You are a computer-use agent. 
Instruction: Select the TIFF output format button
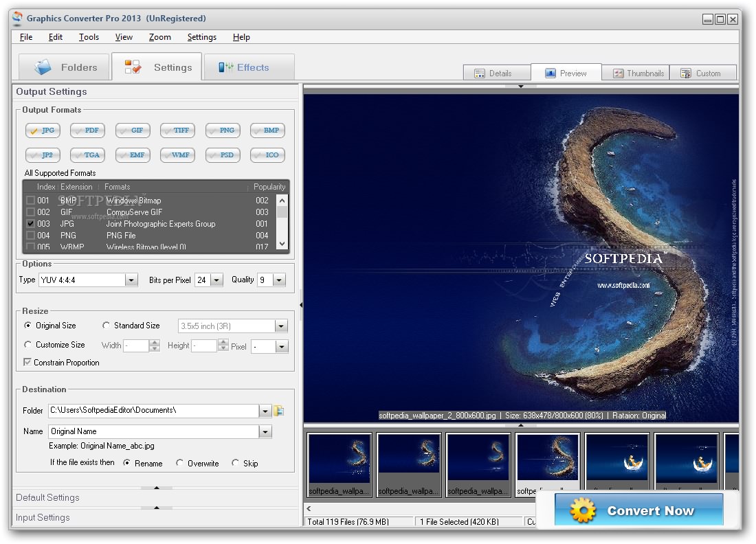pyautogui.click(x=177, y=131)
